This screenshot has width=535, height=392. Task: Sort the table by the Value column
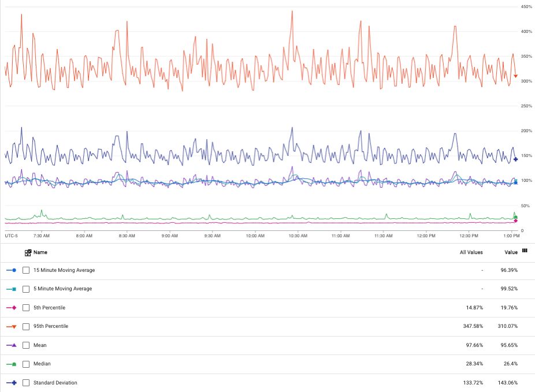tap(511, 252)
